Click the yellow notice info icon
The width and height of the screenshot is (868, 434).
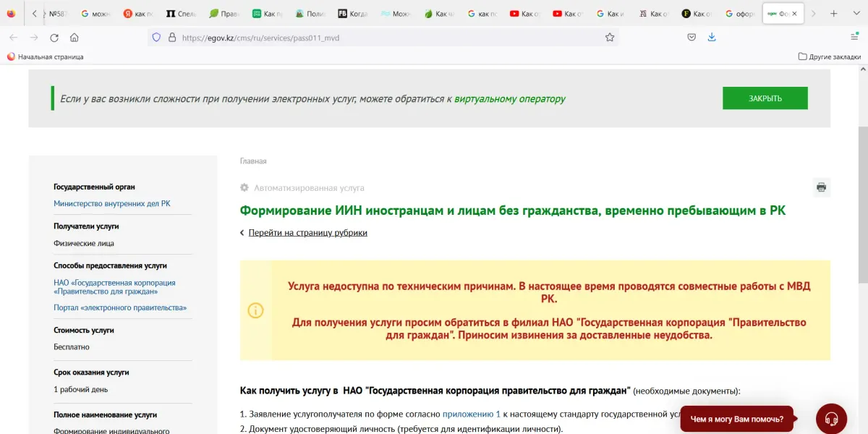(256, 311)
